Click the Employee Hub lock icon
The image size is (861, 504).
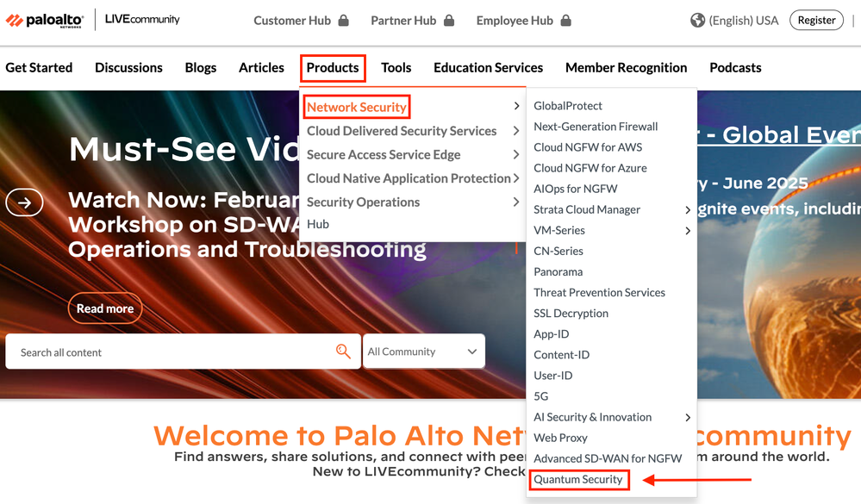[x=566, y=21]
